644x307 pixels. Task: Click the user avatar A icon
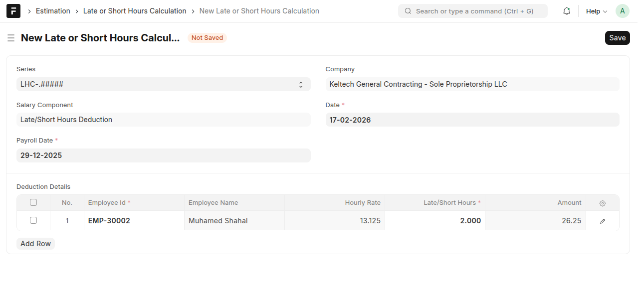(622, 11)
